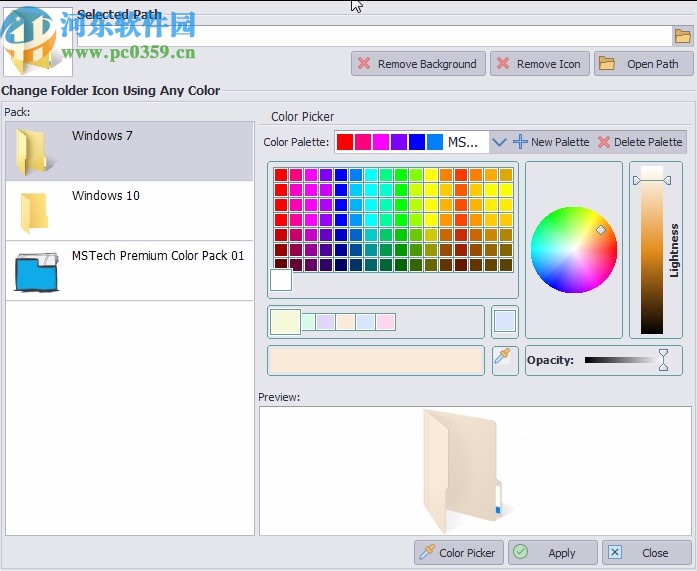Click the current color peach bar
This screenshot has height=571, width=697.
click(376, 360)
